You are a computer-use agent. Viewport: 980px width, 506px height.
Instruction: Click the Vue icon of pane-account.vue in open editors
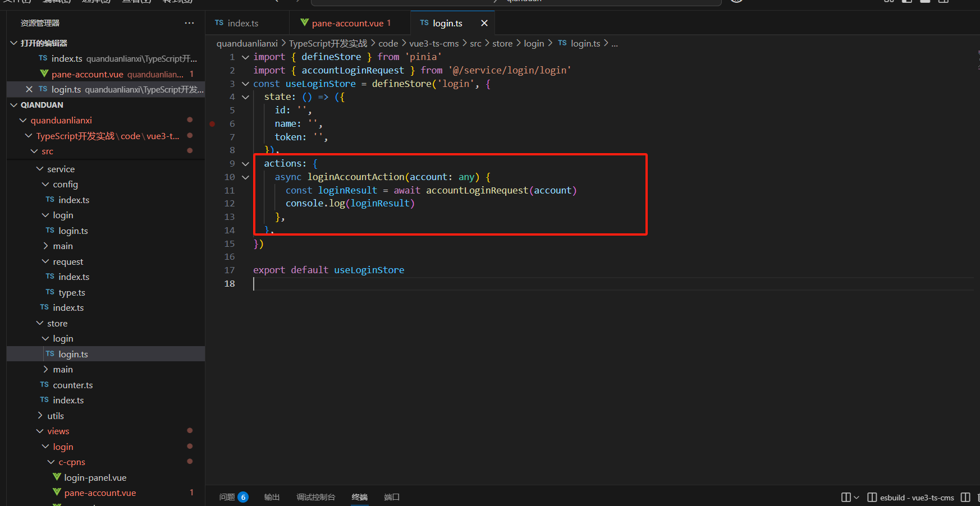click(x=44, y=74)
